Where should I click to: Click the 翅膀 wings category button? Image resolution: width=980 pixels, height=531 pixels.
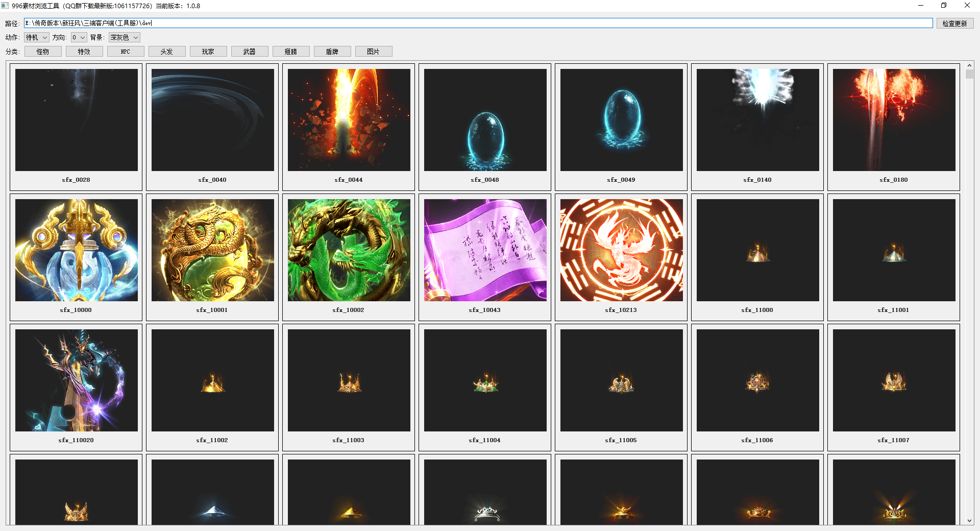pyautogui.click(x=291, y=52)
